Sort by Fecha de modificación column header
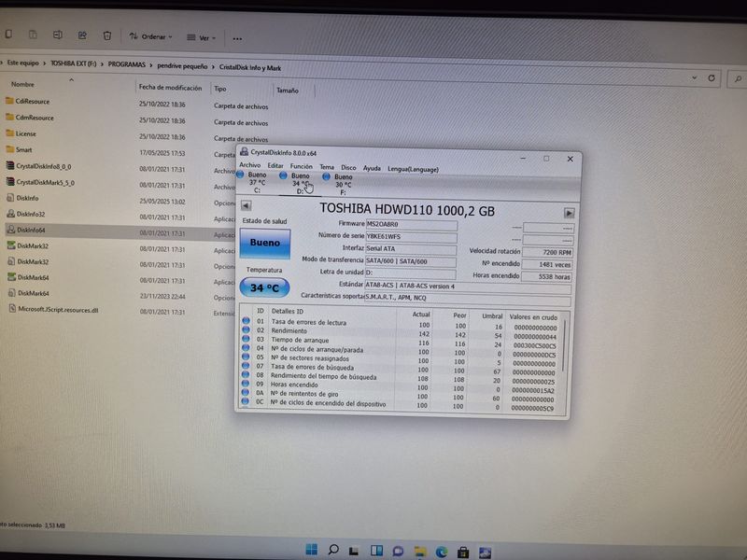The width and height of the screenshot is (747, 560). pos(170,88)
